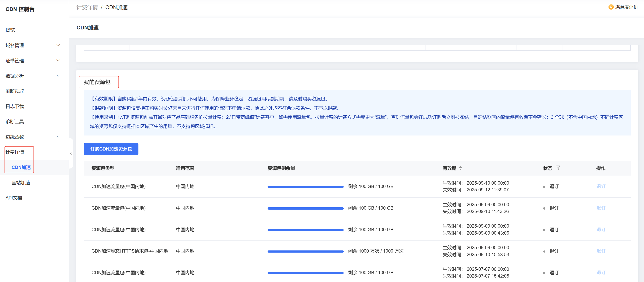Click 退订 link for package expiring 2025-07-07
The height and width of the screenshot is (282, 644).
601,272
